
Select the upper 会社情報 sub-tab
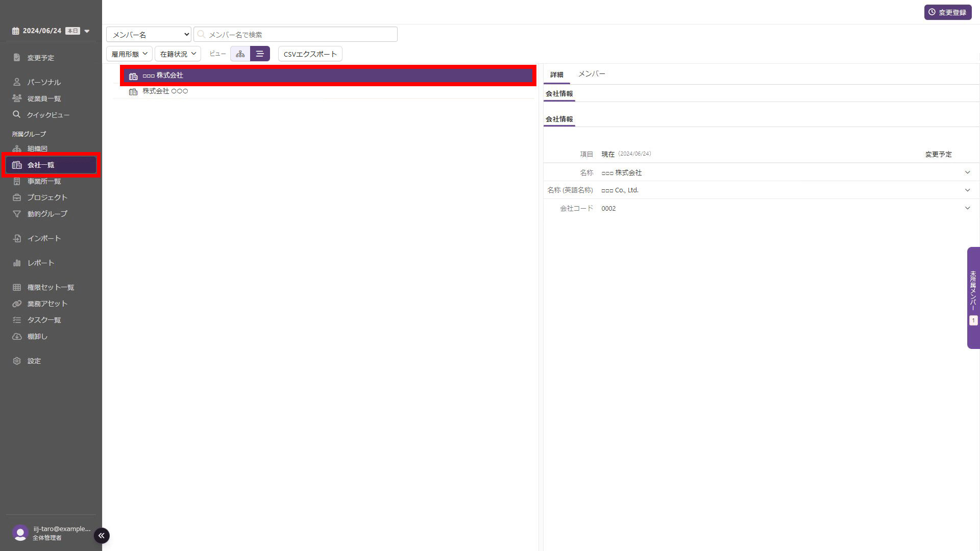coord(559,93)
